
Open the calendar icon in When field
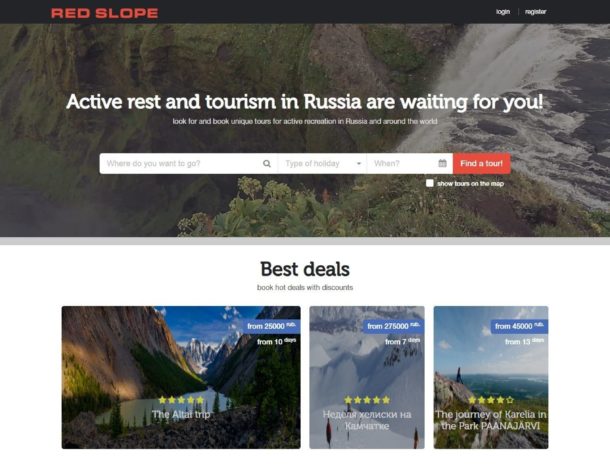tap(442, 163)
